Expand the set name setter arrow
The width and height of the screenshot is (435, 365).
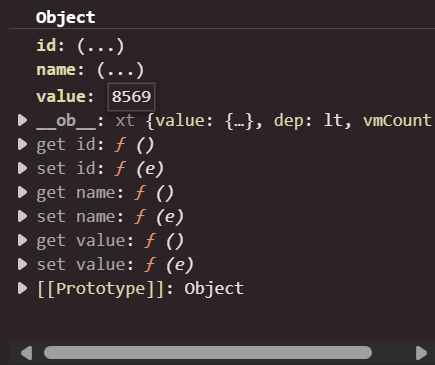point(22,216)
